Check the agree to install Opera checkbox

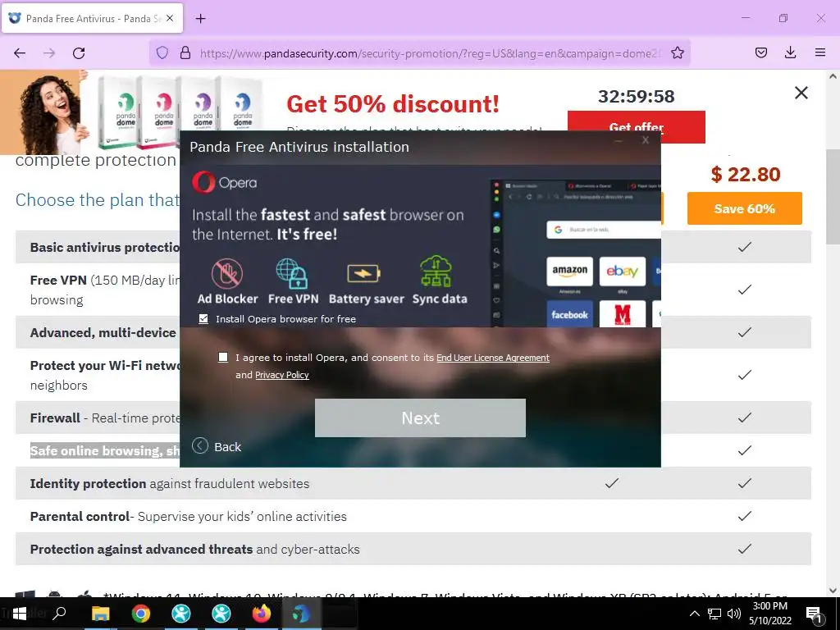[223, 358]
